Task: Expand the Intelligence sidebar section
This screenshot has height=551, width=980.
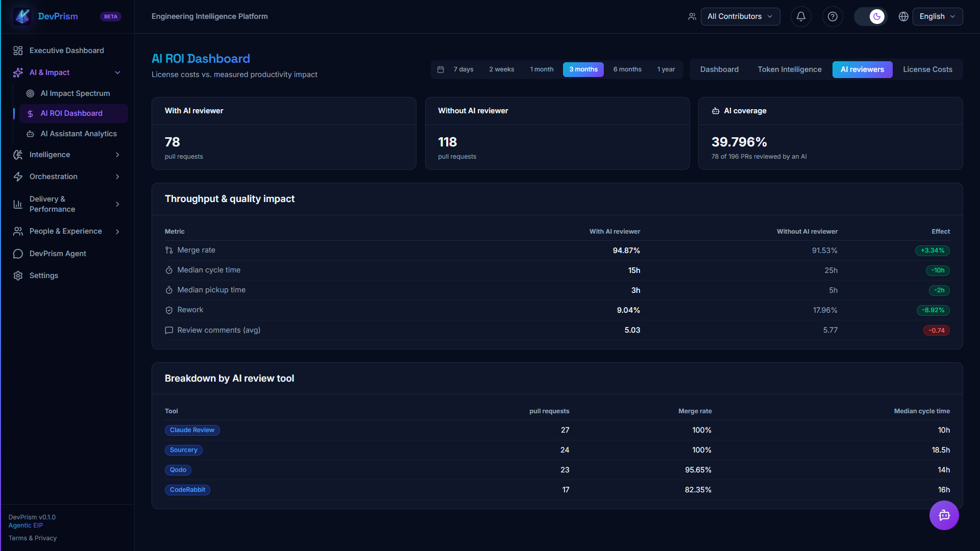Action: [68, 155]
